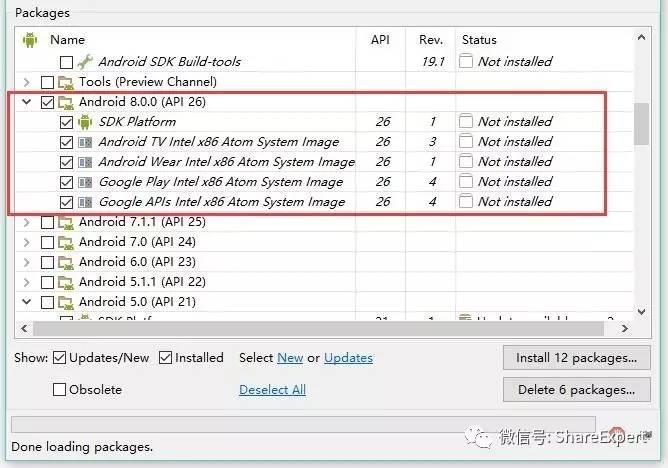The image size is (668, 468).
Task: Expand the Android 7.1.1 (API 25) group
Action: (26, 222)
